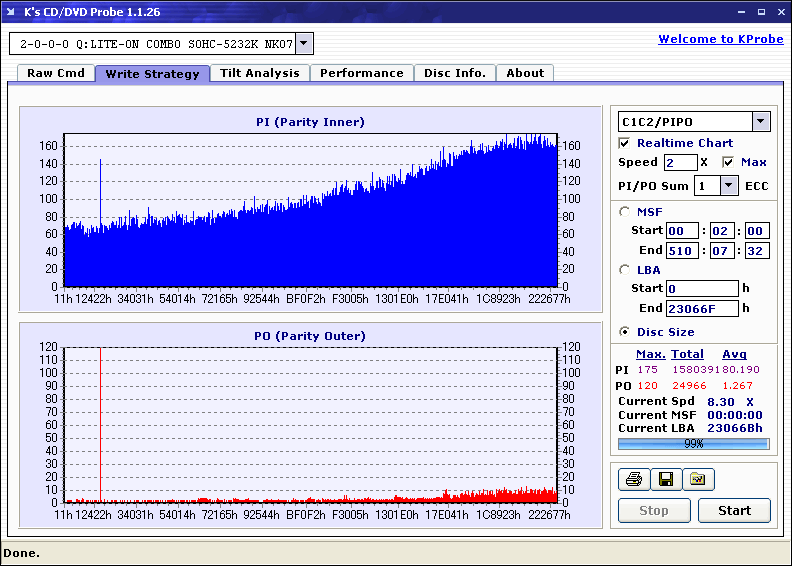Screen dimensions: 792x566
Task: Select the LBA radio button
Action: click(625, 270)
